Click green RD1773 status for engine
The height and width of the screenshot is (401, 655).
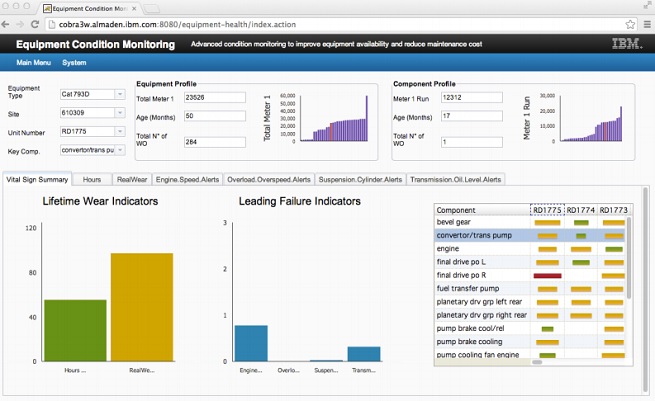[x=614, y=249]
